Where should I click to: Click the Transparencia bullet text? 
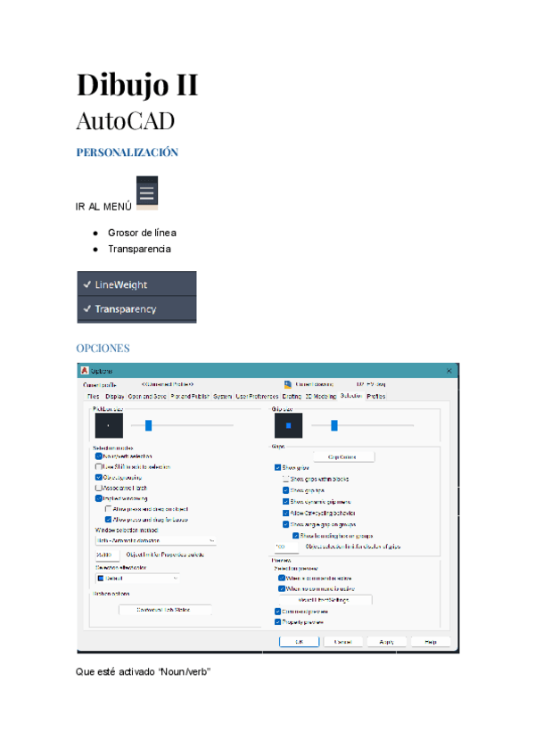click(x=139, y=250)
